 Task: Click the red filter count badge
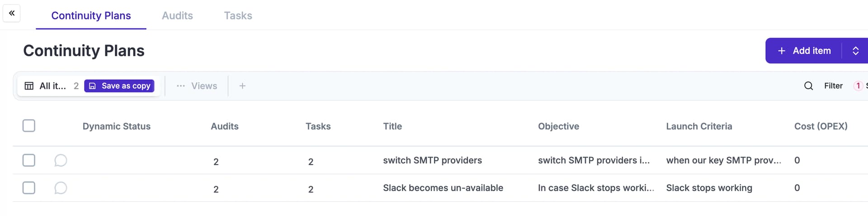pos(858,86)
